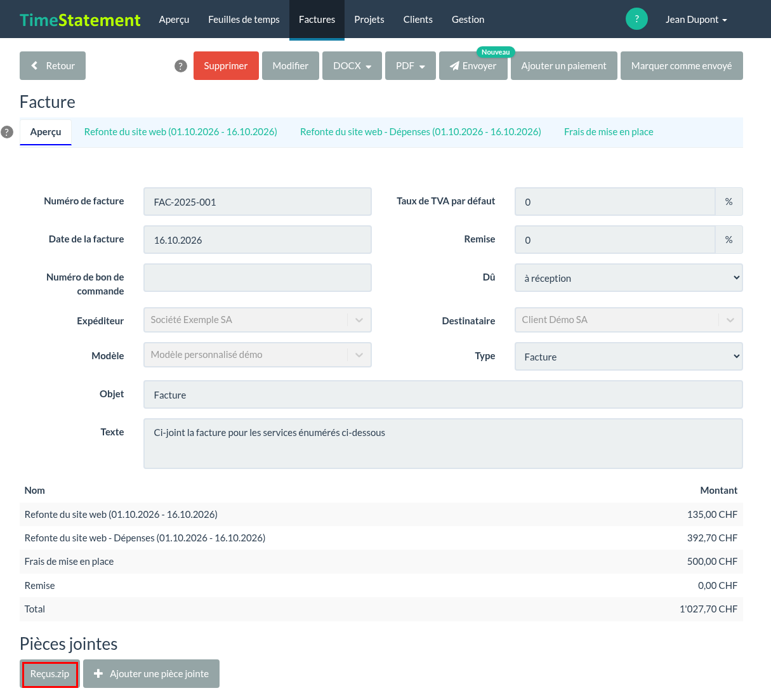This screenshot has height=700, width=771.
Task: Click the Numéro de facture field
Action: click(x=258, y=202)
